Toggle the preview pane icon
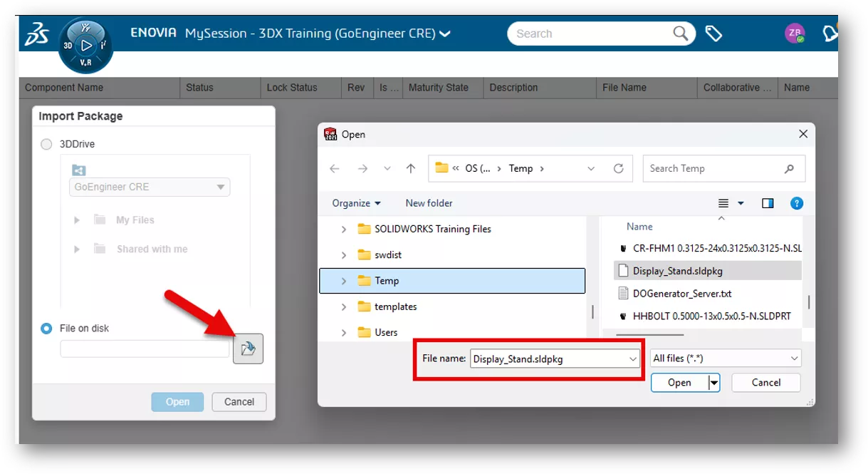Image resolution: width=868 pixels, height=474 pixels. click(x=768, y=203)
